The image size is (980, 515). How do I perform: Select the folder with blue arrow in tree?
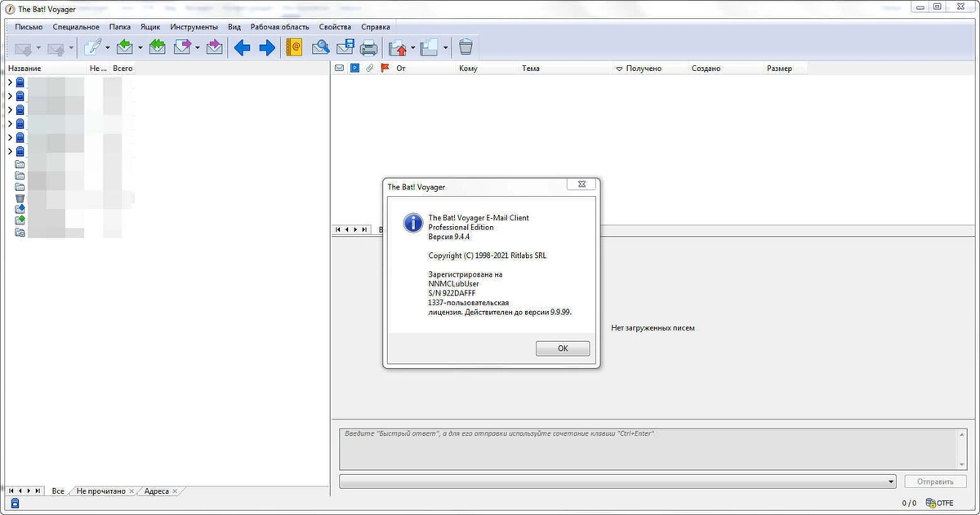20,209
